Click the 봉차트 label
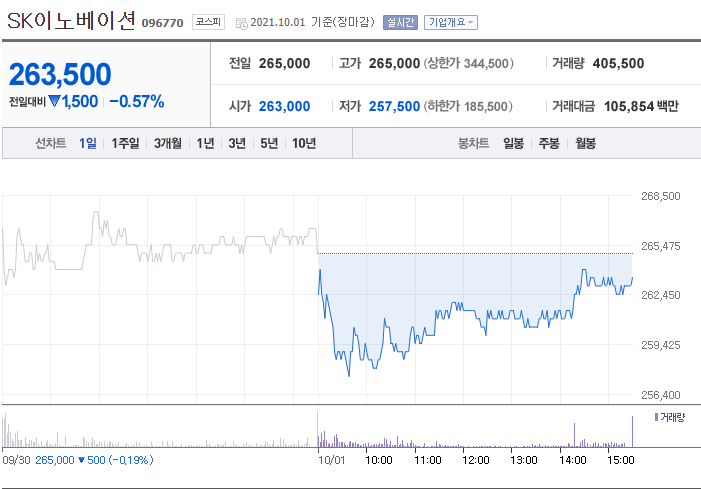Image resolution: width=701 pixels, height=489 pixels. coord(473,143)
